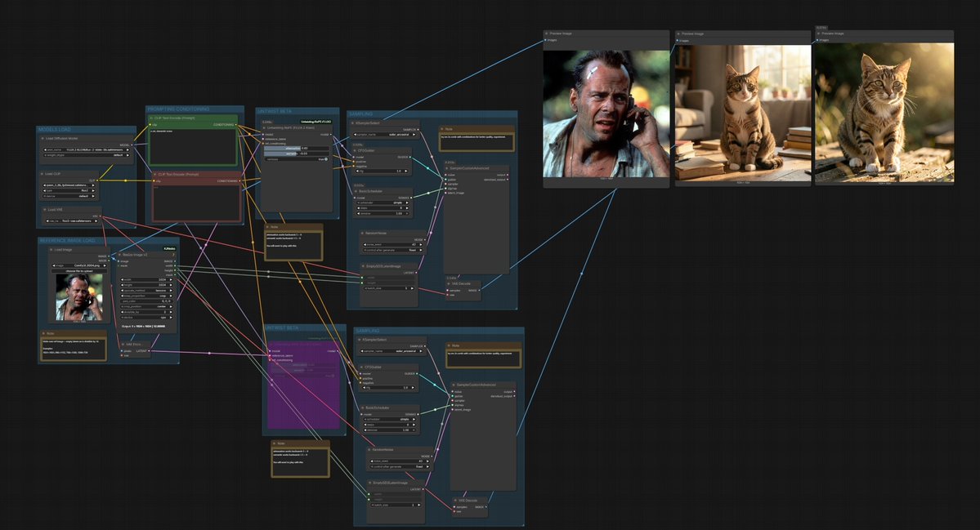980x530 pixels.
Task: Adjust the attenuation slider on Untwisting RoPE
Action: point(296,149)
